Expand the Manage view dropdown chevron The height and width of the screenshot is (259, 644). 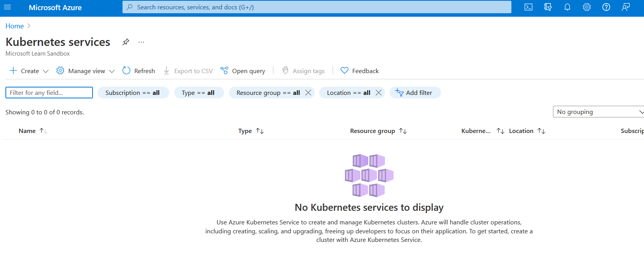(112, 71)
